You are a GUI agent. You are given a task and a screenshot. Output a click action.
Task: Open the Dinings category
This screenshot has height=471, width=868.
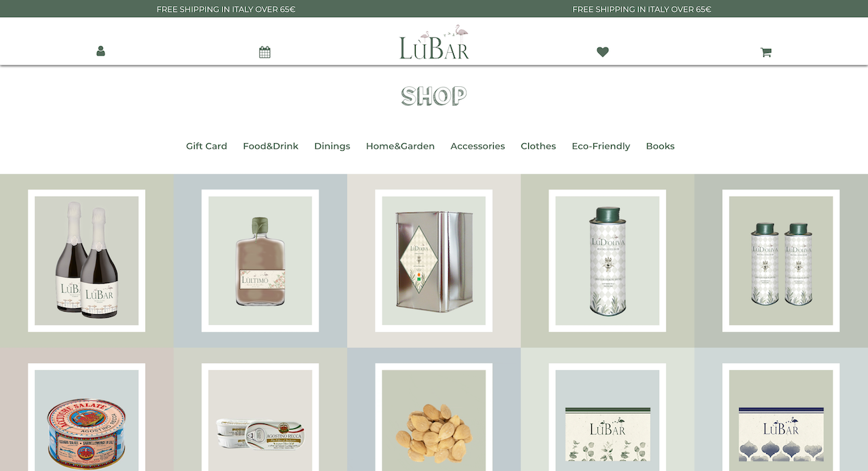pyautogui.click(x=332, y=146)
